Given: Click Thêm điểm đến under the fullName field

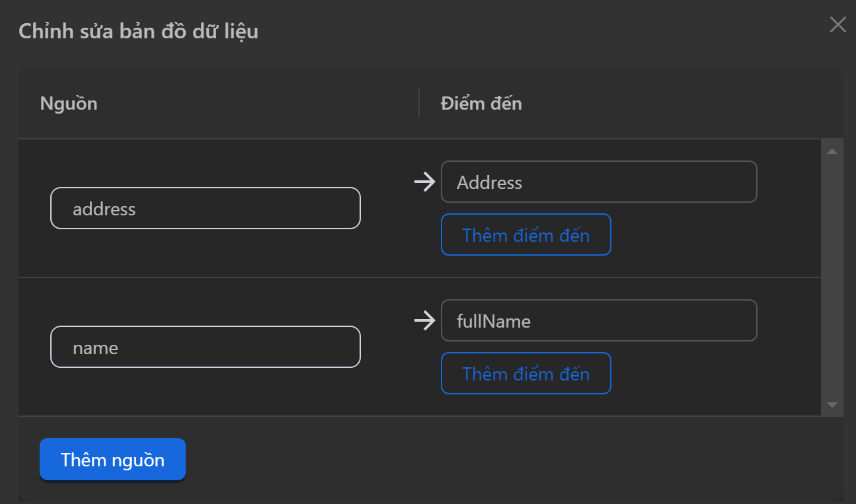Looking at the screenshot, I should pos(526,373).
